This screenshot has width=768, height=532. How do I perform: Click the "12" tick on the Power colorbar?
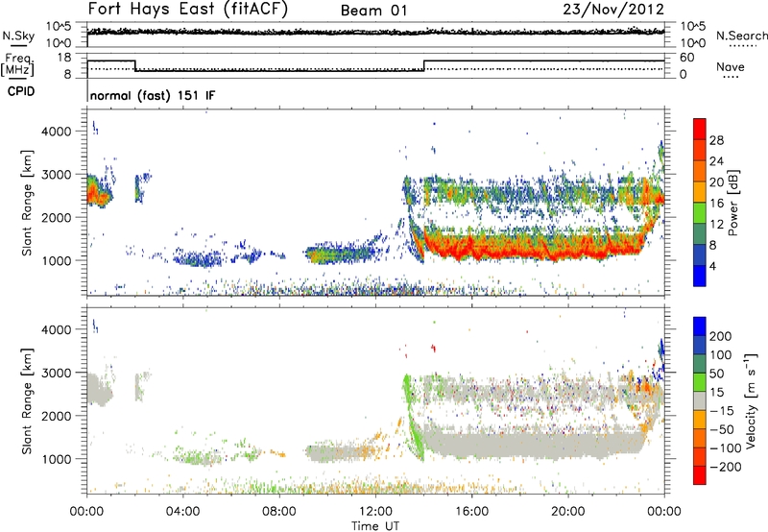click(x=716, y=225)
